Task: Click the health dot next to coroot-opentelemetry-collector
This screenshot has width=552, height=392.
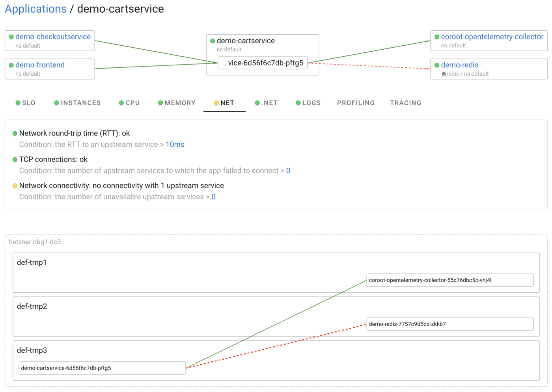Action: point(436,37)
